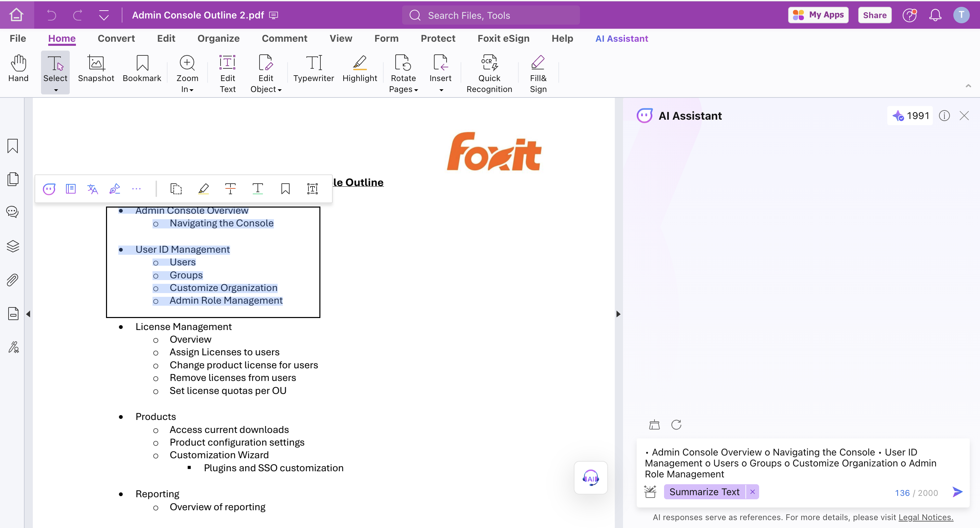The height and width of the screenshot is (528, 980).
Task: Open the Layers panel in sidebar
Action: pos(13,247)
